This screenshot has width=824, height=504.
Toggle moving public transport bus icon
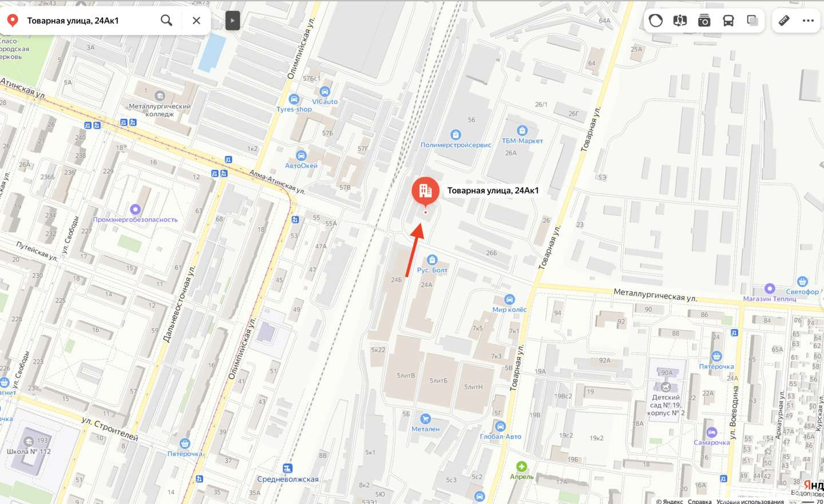728,21
